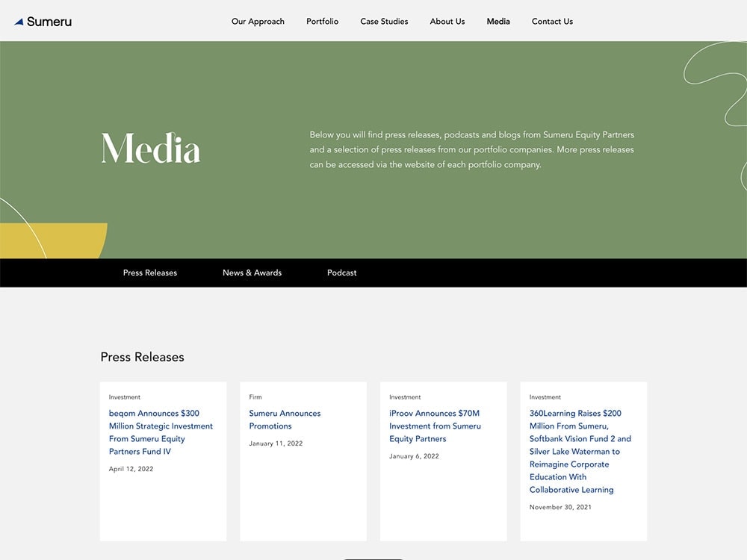Click the Sumeru logo in the header
The height and width of the screenshot is (560, 747).
43,22
